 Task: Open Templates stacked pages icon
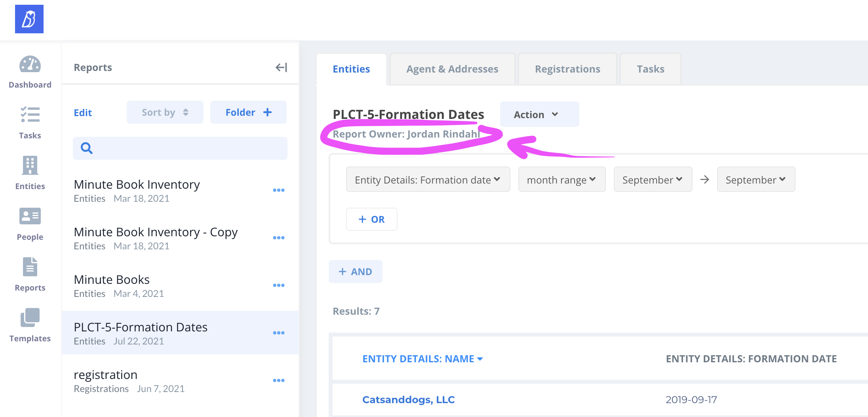coord(30,318)
